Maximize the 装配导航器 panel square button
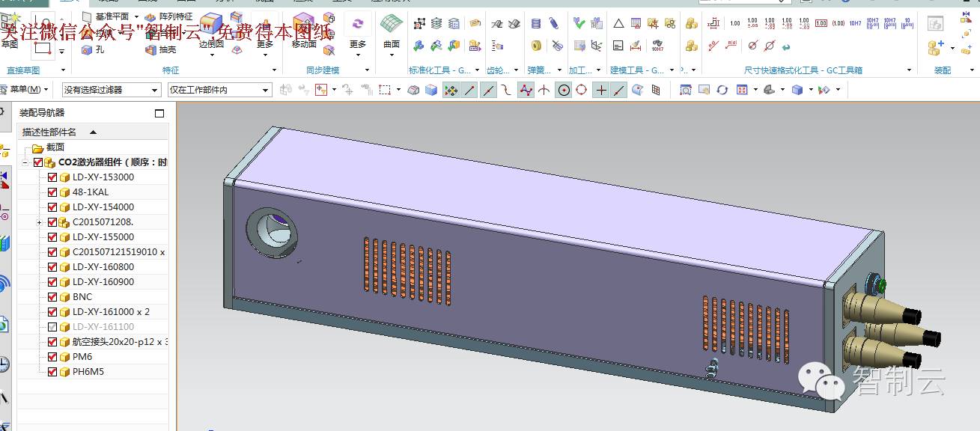 coord(159,113)
